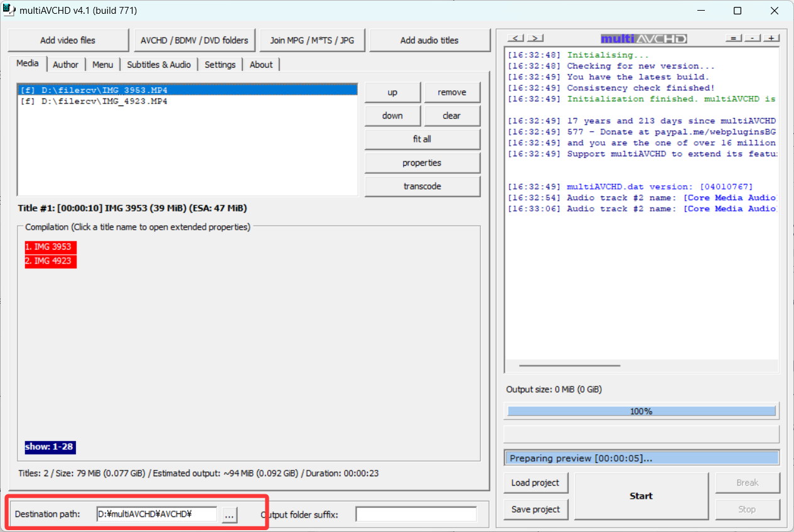Viewport: 794px width, 532px height.
Task: Click the Destination path input field
Action: 157,514
